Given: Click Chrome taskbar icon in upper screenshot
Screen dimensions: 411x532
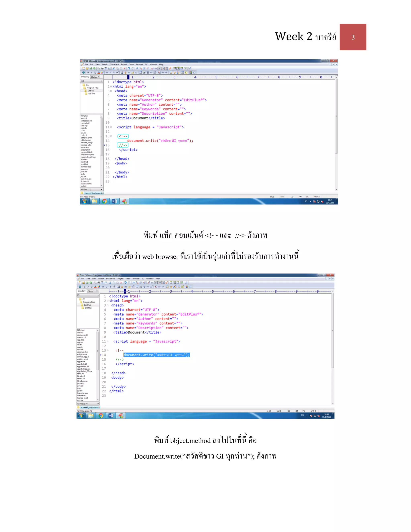Looking at the screenshot, I should point(104,201).
